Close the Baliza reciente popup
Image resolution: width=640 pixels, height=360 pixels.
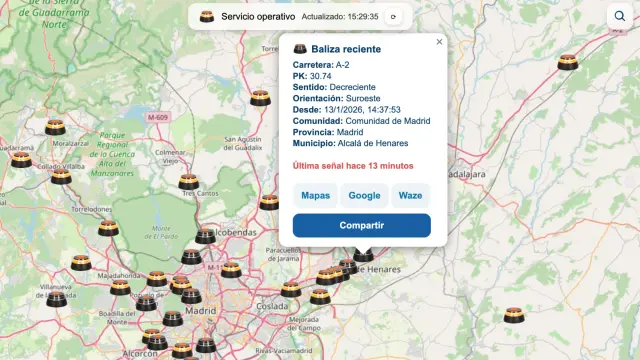(x=439, y=42)
